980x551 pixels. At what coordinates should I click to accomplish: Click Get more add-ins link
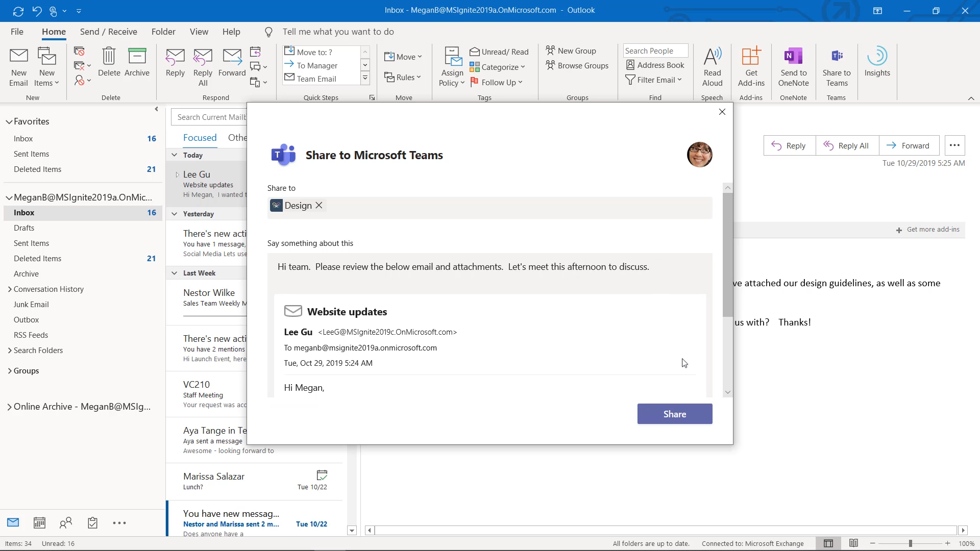[x=928, y=230]
